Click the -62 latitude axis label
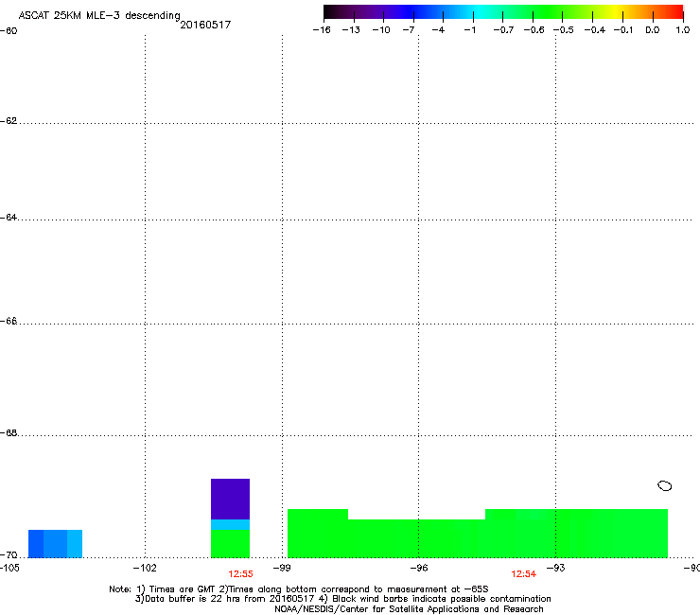This screenshot has height=615, width=700. pos(9,121)
